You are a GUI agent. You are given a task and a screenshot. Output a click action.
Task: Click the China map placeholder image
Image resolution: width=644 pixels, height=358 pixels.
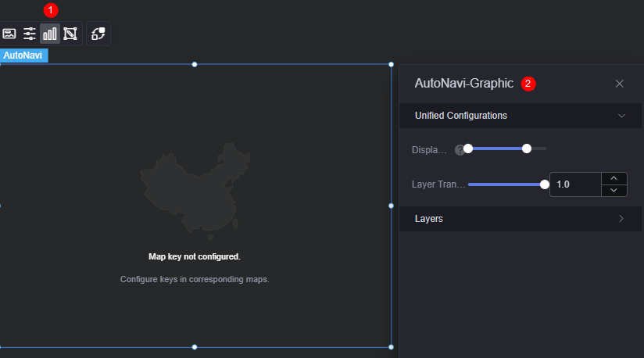click(x=195, y=191)
